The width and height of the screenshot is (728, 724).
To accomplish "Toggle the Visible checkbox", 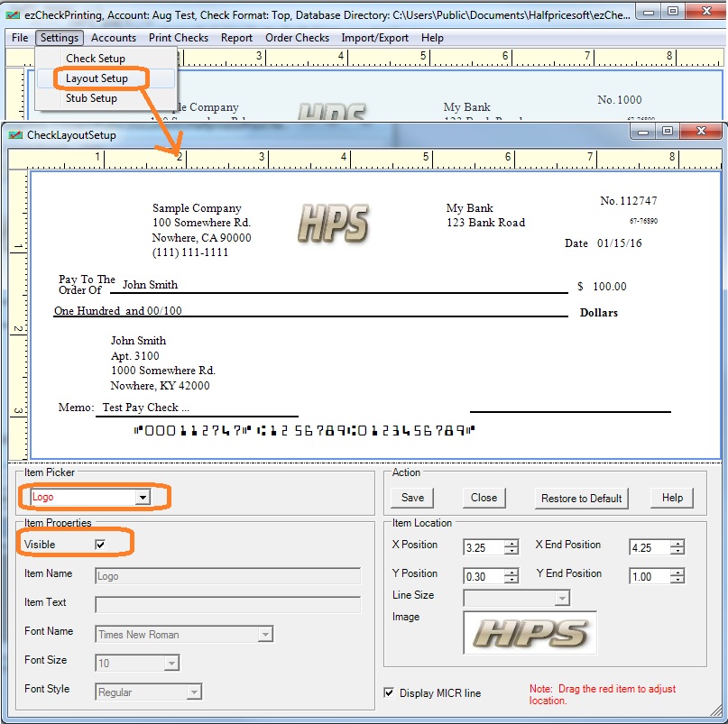I will [100, 545].
